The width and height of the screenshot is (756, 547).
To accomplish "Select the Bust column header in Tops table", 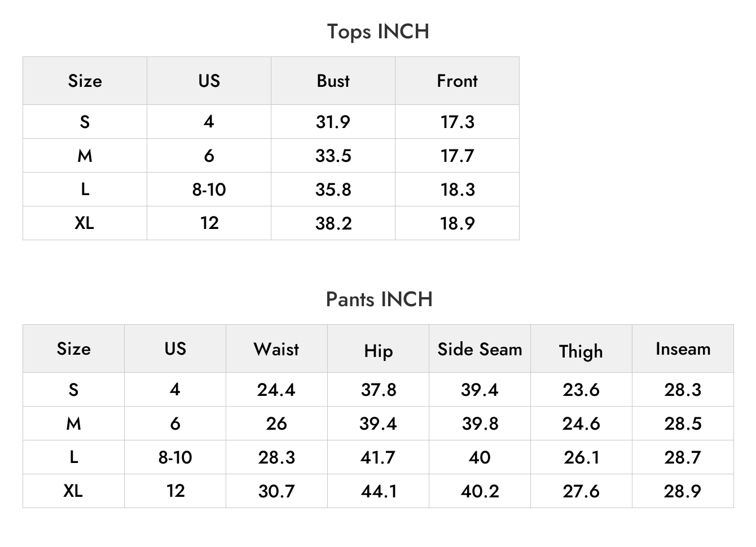I will point(333,81).
